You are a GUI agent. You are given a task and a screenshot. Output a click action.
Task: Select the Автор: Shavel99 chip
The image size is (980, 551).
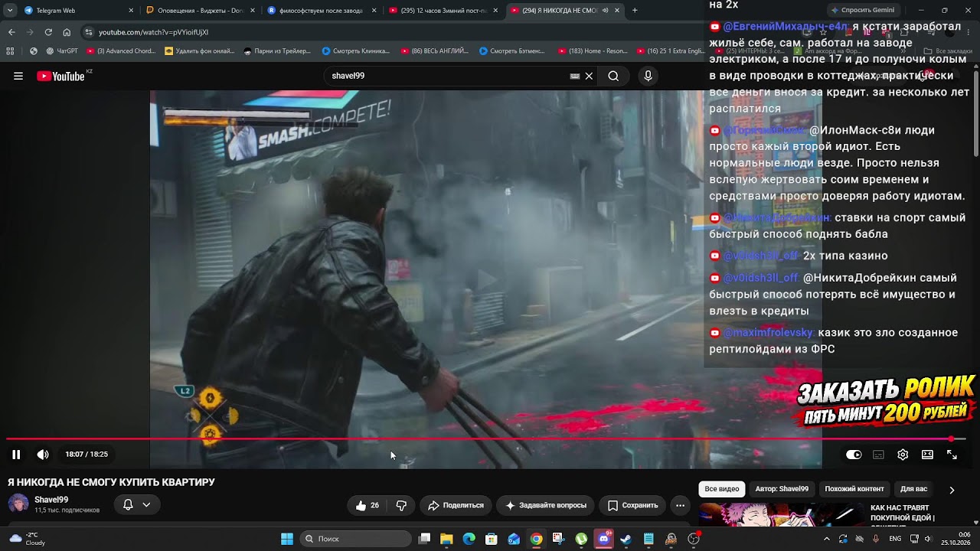pos(782,489)
